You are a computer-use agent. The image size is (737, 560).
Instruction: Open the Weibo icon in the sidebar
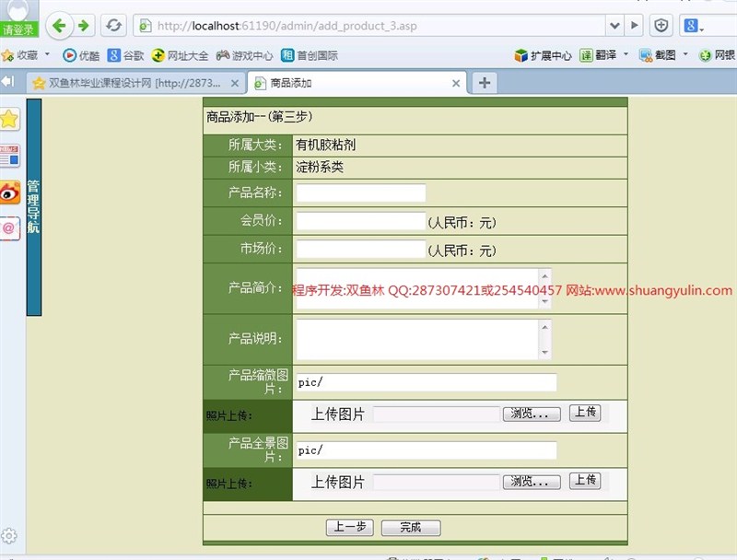tap(9, 192)
